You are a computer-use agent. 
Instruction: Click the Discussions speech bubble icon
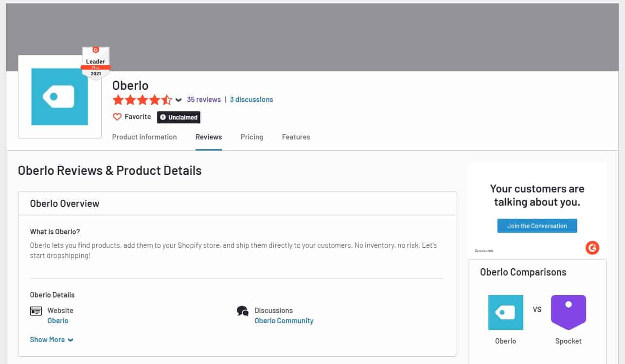(x=243, y=311)
